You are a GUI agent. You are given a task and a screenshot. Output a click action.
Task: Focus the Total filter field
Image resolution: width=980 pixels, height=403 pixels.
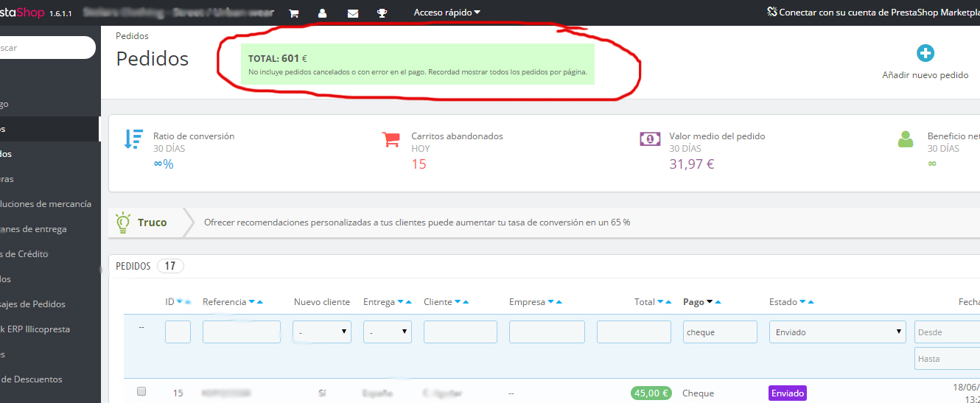[634, 332]
